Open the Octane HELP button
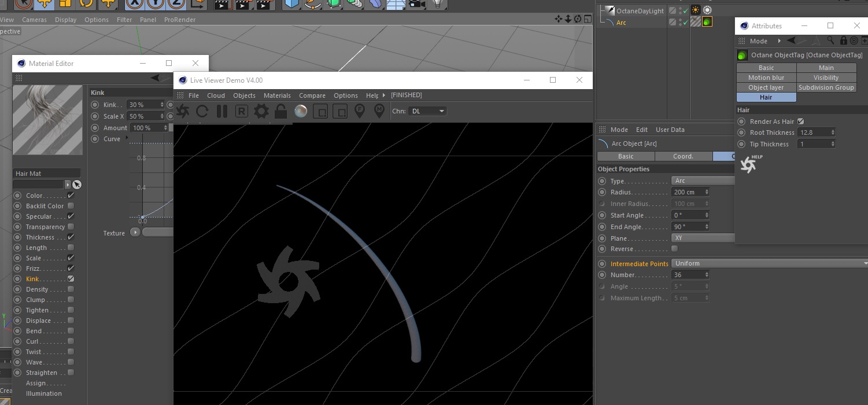 tap(748, 165)
